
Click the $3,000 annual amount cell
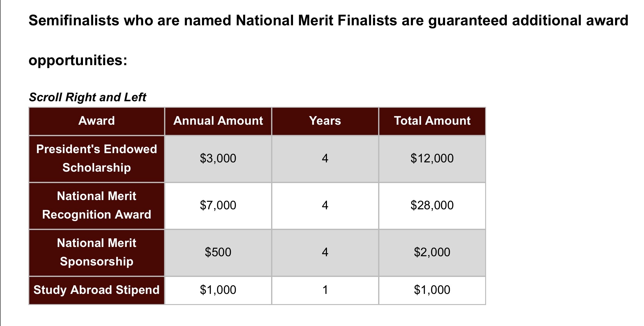click(x=218, y=158)
